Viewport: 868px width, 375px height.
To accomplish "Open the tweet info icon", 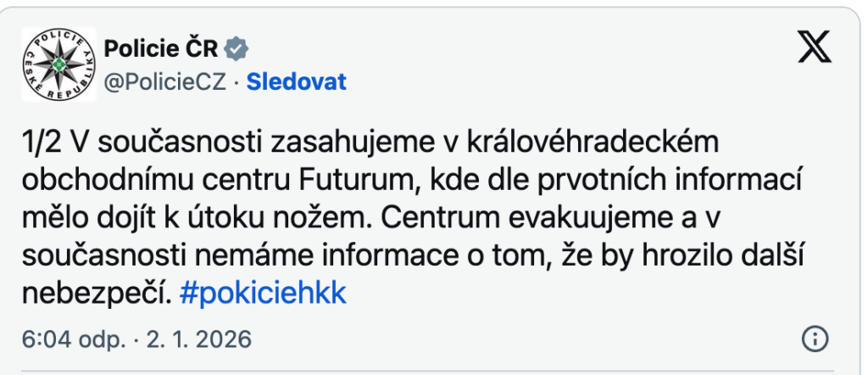I will (x=814, y=339).
